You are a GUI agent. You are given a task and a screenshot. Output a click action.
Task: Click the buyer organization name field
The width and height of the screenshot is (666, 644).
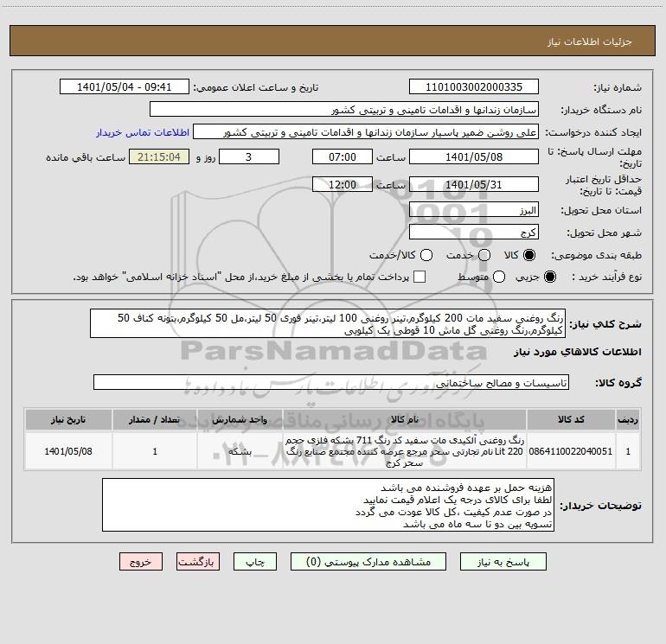coord(344,110)
